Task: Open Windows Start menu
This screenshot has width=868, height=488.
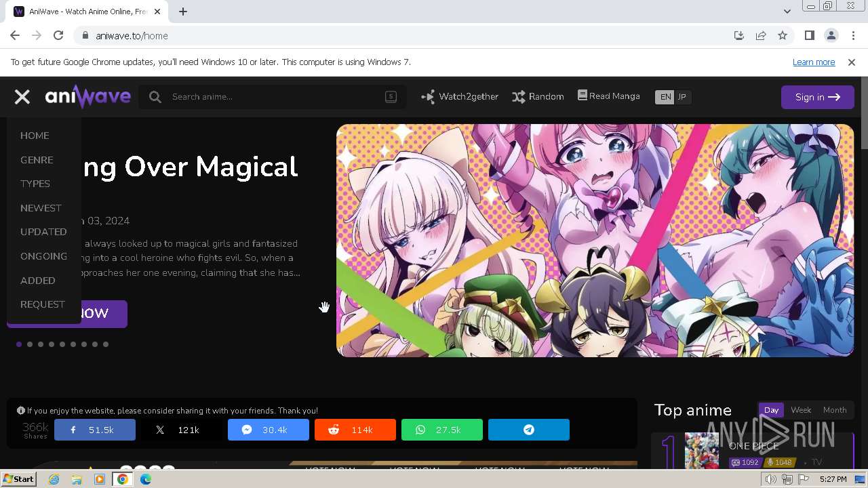Action: [18, 479]
